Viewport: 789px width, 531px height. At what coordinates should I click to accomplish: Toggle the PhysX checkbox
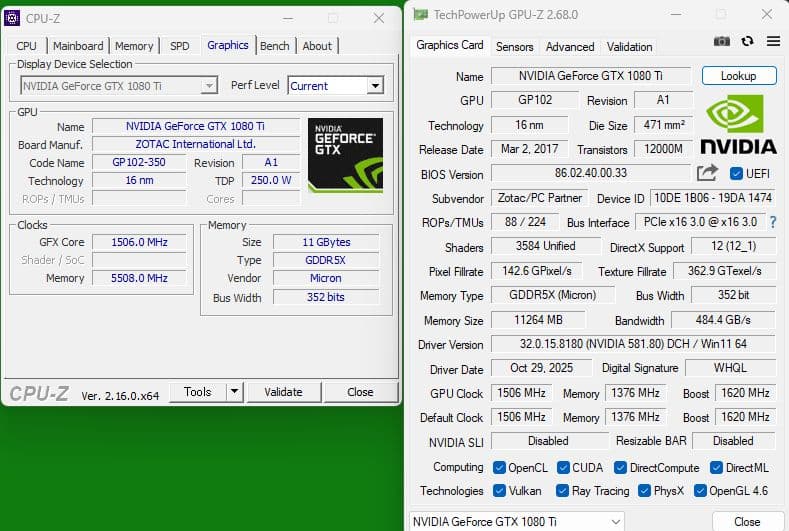[644, 490]
